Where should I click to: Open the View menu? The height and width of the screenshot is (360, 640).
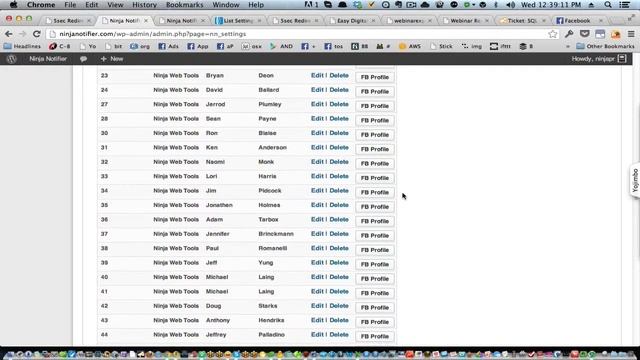115,5
